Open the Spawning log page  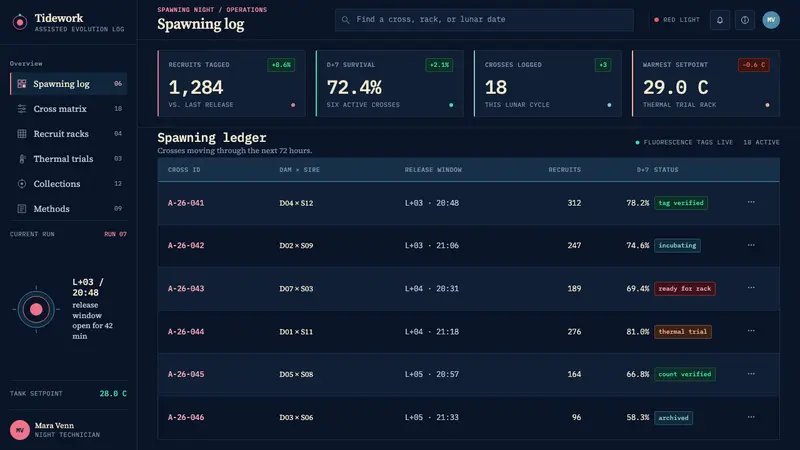coord(68,84)
